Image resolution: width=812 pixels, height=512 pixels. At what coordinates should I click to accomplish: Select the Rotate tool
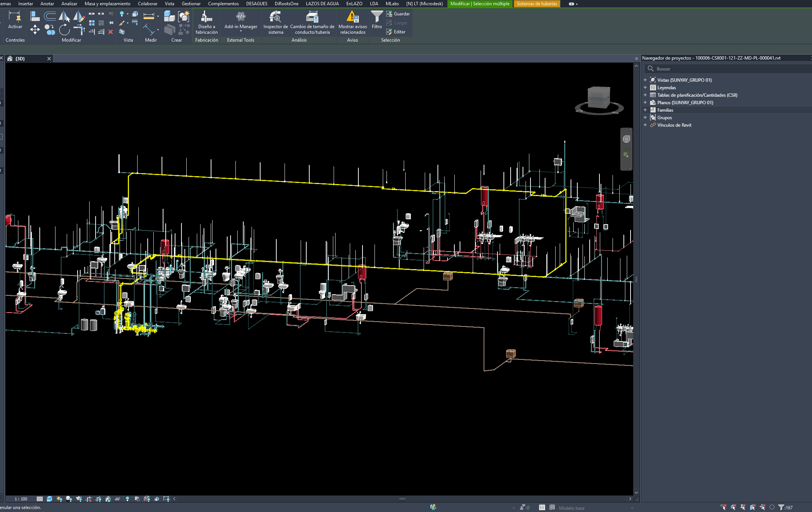(x=64, y=29)
